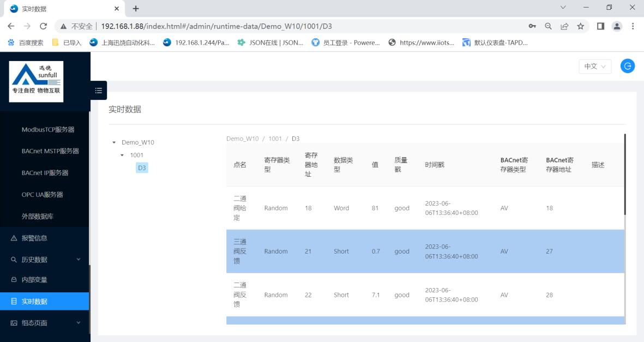Click the 点名 column header

click(240, 165)
